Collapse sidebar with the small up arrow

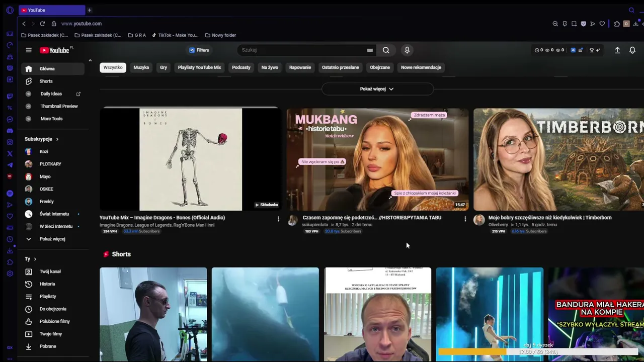point(90,60)
